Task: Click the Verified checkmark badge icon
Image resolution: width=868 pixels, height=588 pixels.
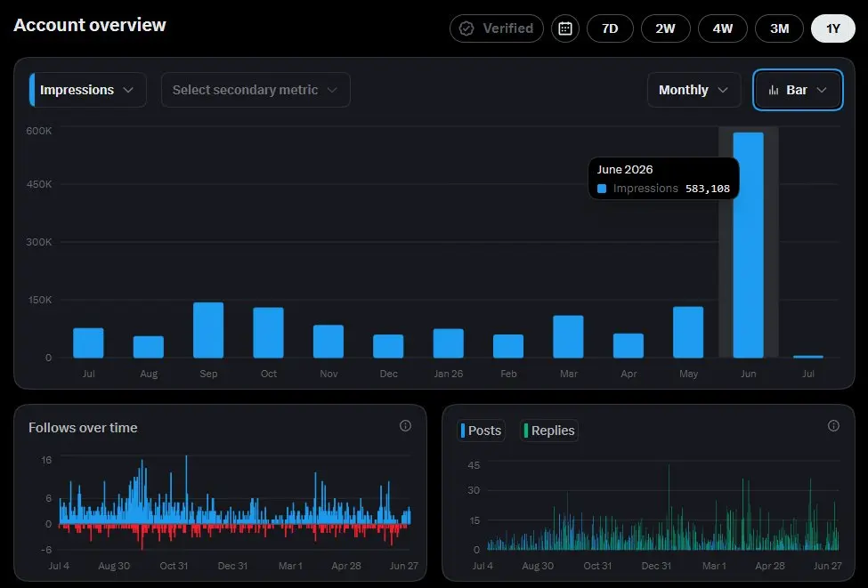Action: tap(466, 28)
